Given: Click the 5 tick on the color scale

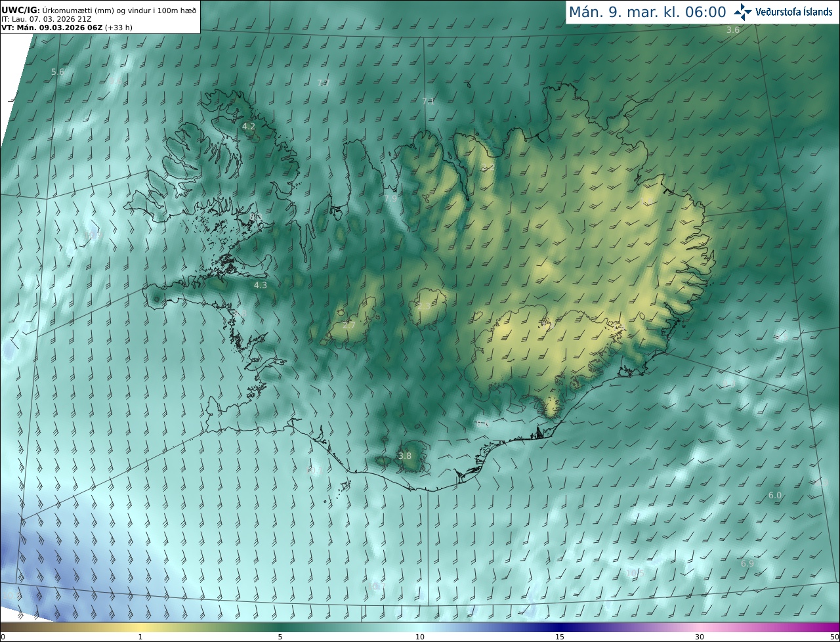Looking at the screenshot, I should [x=280, y=637].
